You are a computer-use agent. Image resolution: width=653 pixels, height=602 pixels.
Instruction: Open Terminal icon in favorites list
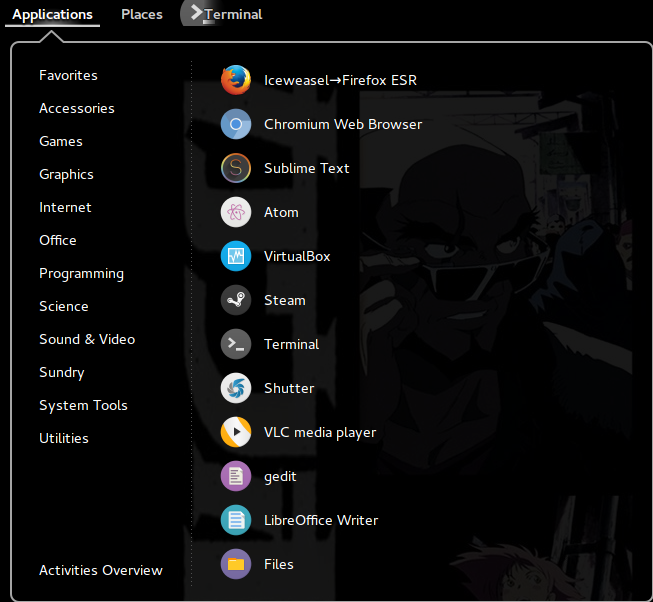pos(236,344)
